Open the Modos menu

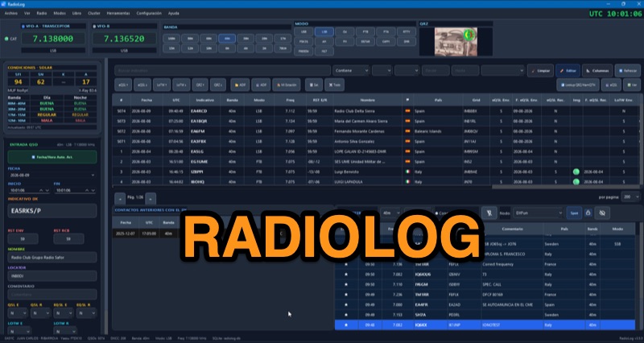[x=59, y=13]
